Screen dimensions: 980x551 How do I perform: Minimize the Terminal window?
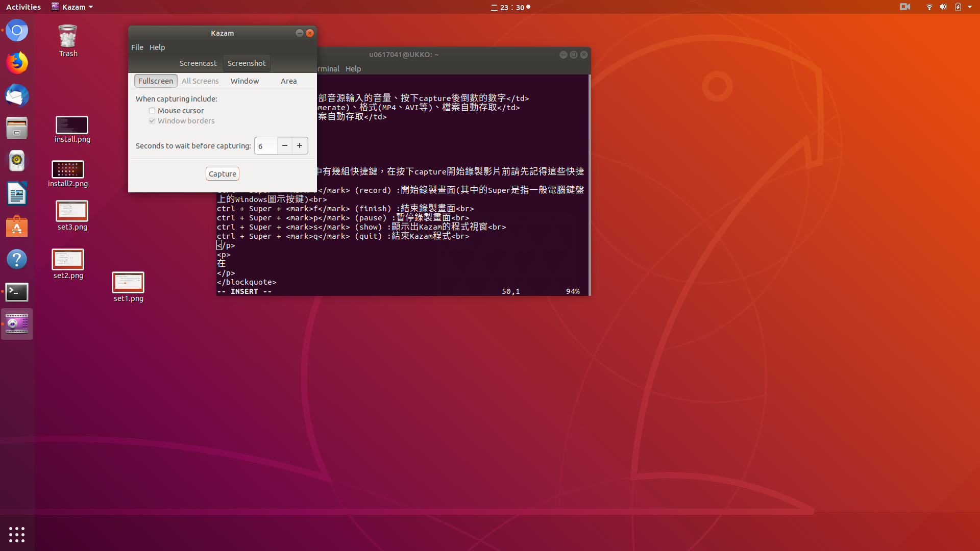point(563,55)
